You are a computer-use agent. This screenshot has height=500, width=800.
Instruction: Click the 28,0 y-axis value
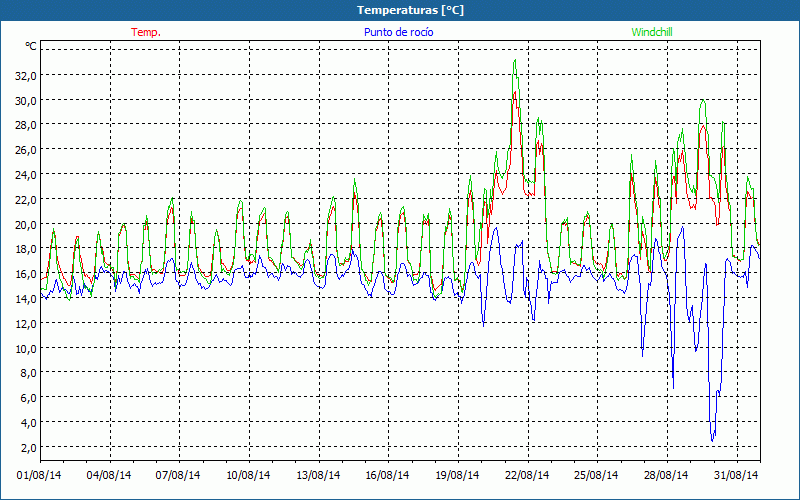pos(26,125)
